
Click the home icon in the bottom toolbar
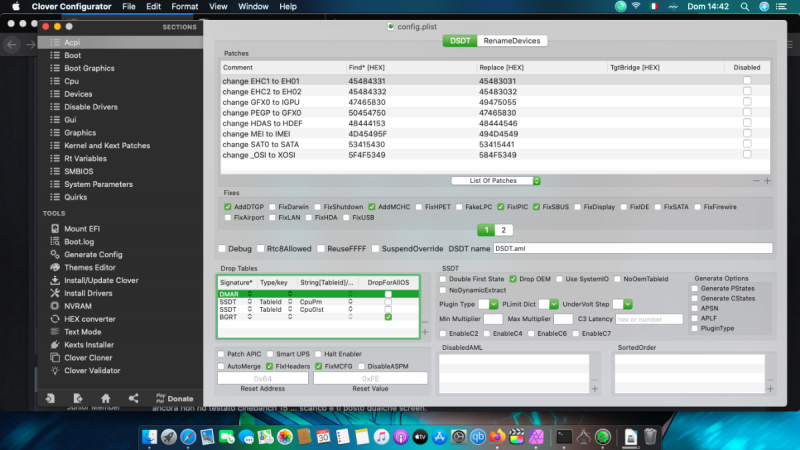tap(105, 398)
